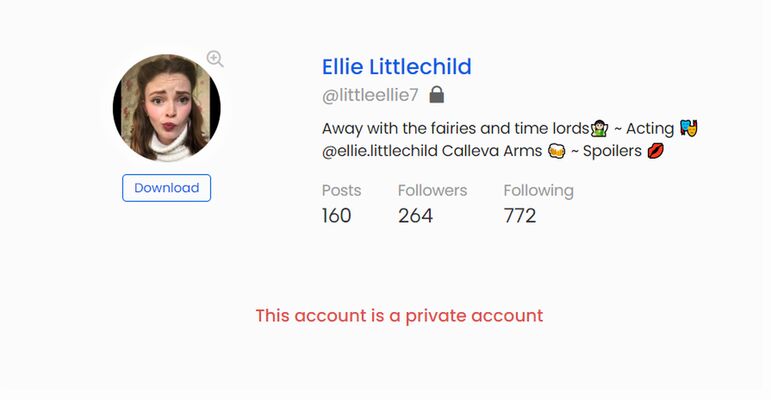Select the @littleellie7 username text
This screenshot has width=771, height=400.
tap(370, 95)
